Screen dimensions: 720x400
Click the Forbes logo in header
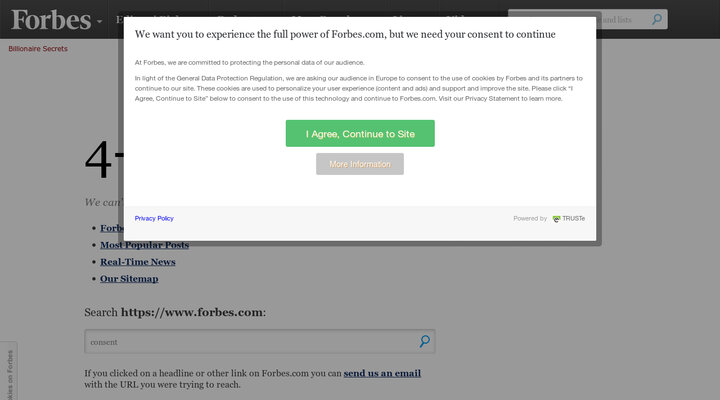click(50, 19)
